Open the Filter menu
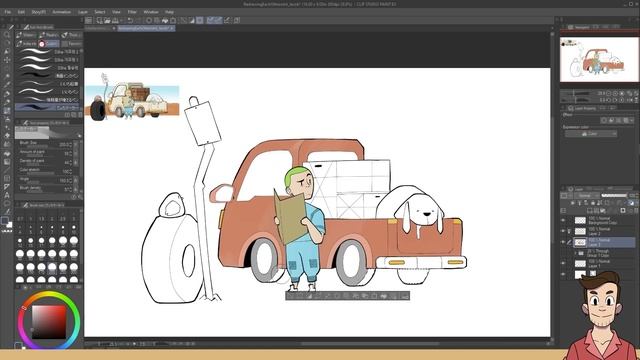The height and width of the screenshot is (360, 640). pyautogui.click(x=132, y=12)
